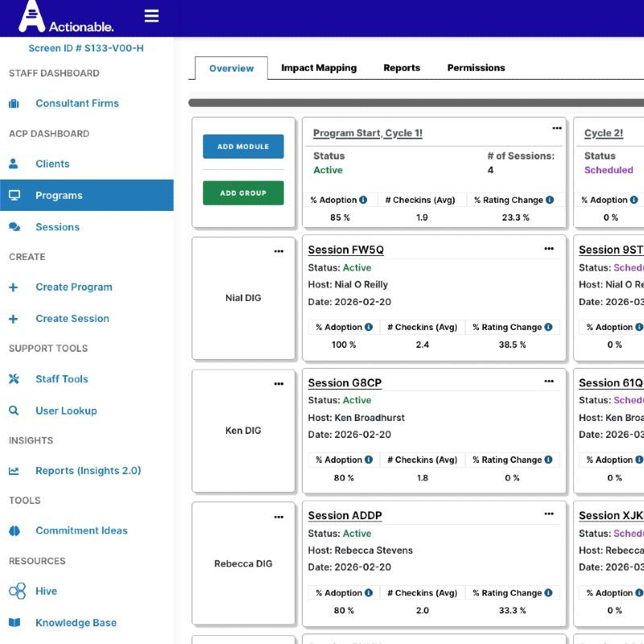This screenshot has width=644, height=644.
Task: Open Reports (Insights 2.0) link
Action: coord(89,471)
